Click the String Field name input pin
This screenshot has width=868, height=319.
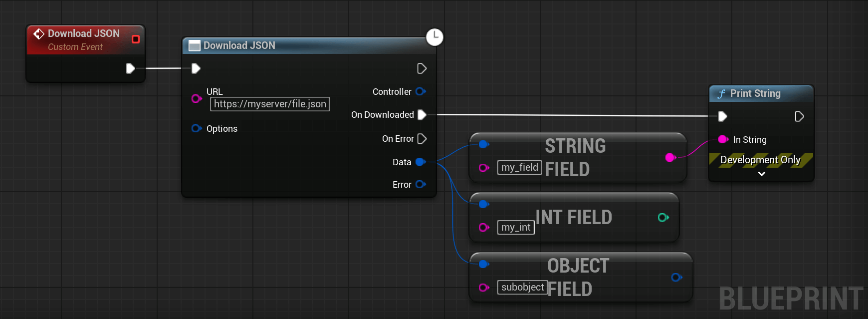(x=483, y=168)
